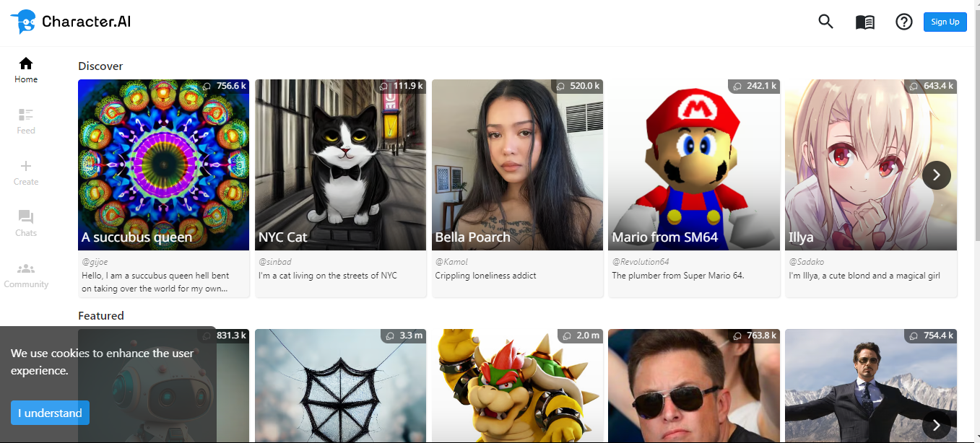980x443 pixels.
Task: Accept cookies with I understand
Action: (x=50, y=413)
